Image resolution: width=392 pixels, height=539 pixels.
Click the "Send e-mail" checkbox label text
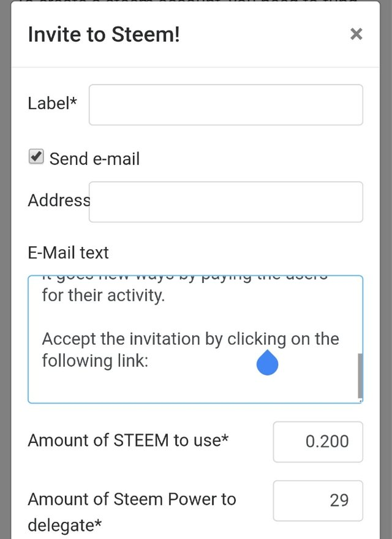94,159
